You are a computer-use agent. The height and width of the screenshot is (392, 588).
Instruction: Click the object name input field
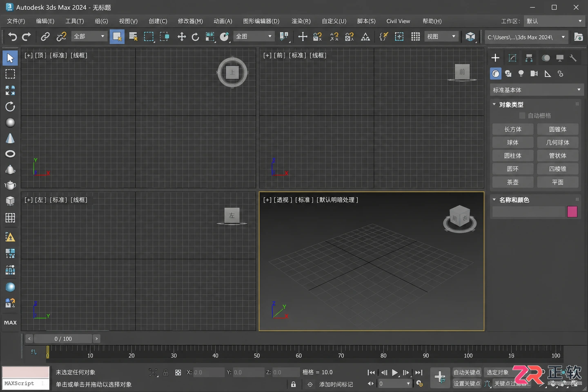pos(528,212)
